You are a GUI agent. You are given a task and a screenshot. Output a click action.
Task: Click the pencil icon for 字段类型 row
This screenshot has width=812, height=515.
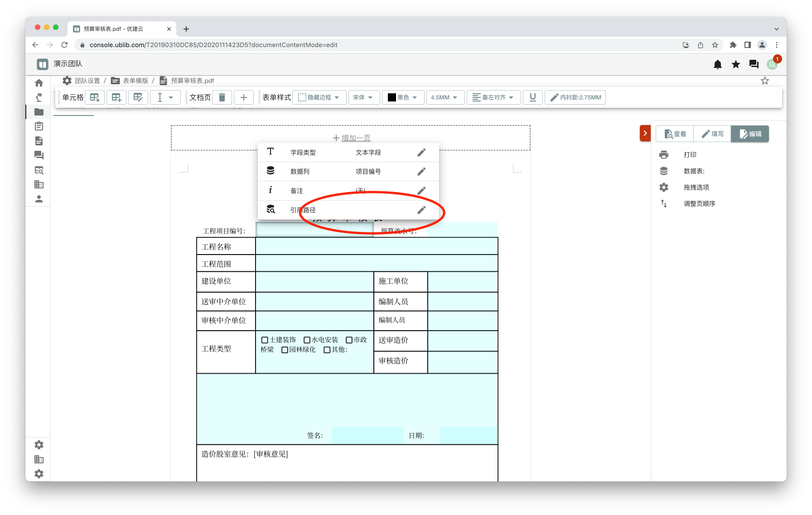421,153
